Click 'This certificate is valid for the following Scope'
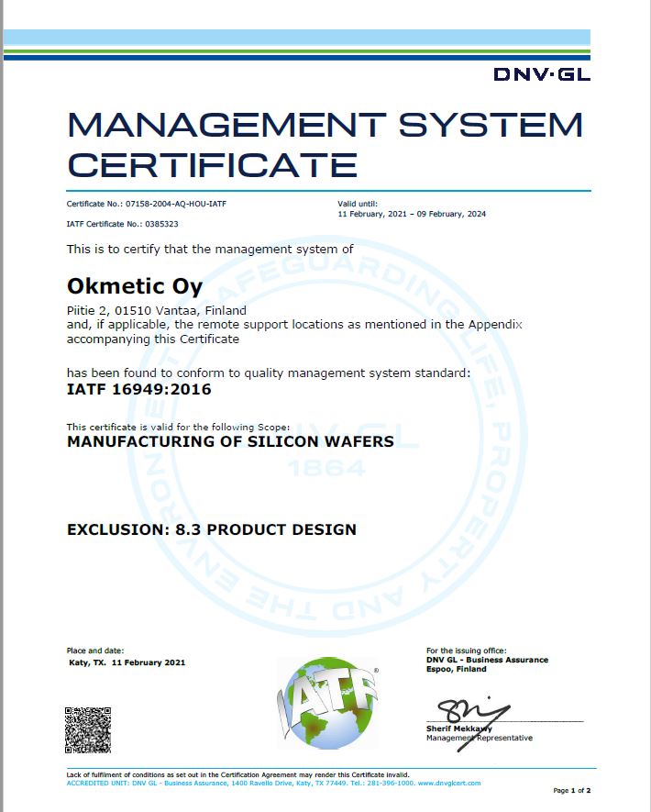 [x=179, y=428]
